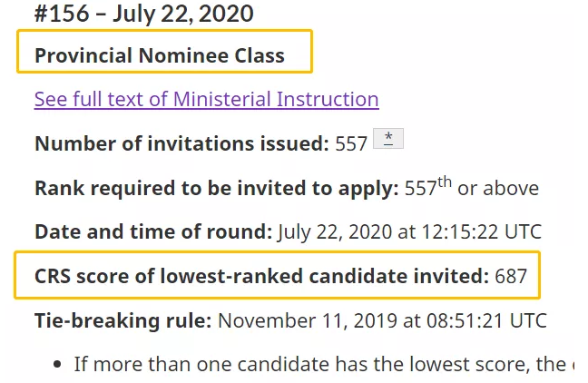Click the "Rank required to be invited" label
The image size is (588, 383).
click(216, 189)
